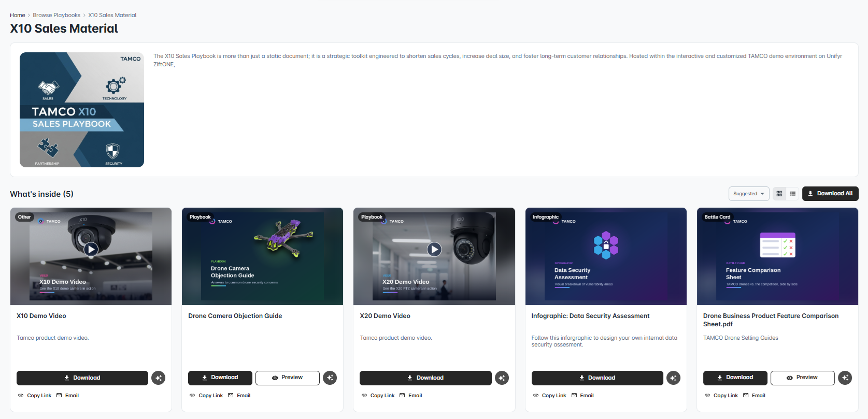Screen dimensions: 868x419
Task: Preview the Feature Comparison Sheet pdf
Action: click(803, 378)
